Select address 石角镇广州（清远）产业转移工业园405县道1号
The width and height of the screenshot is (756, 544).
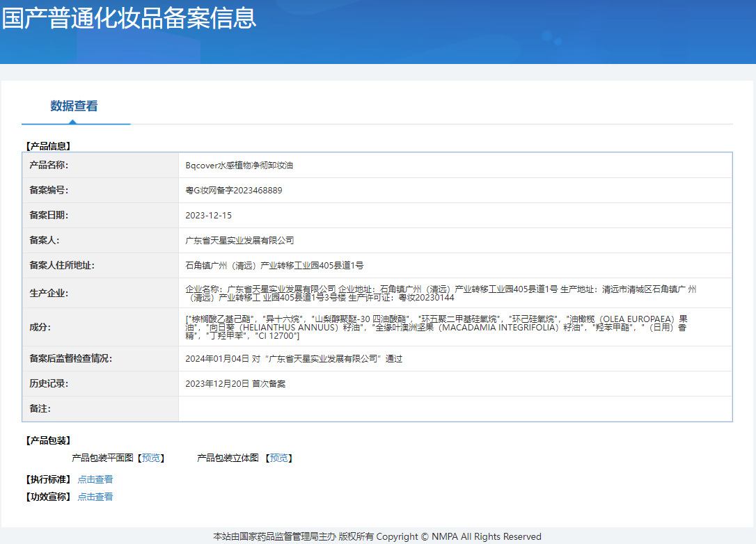[x=274, y=266]
